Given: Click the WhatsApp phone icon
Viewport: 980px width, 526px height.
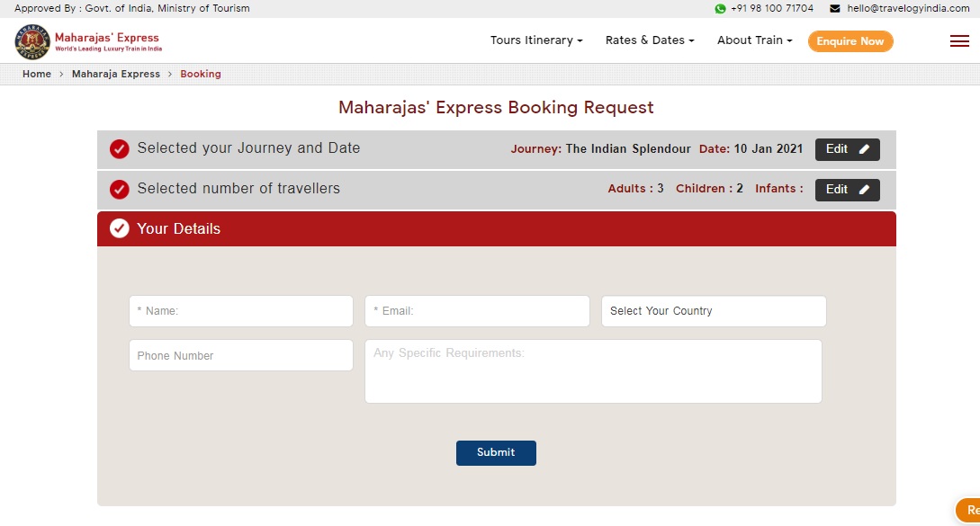Looking at the screenshot, I should [x=720, y=9].
